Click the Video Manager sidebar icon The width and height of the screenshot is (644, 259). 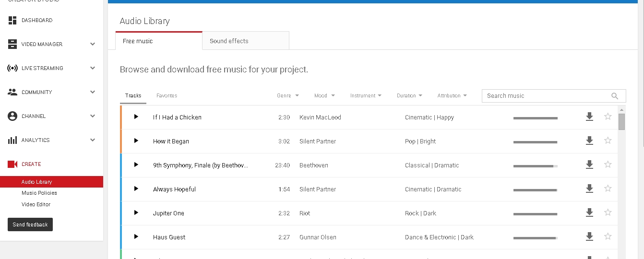[x=12, y=44]
